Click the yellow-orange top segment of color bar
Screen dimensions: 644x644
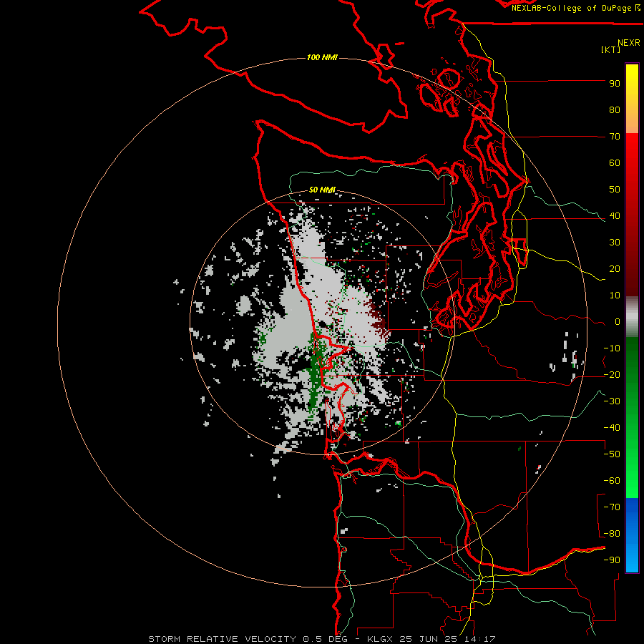click(x=632, y=99)
